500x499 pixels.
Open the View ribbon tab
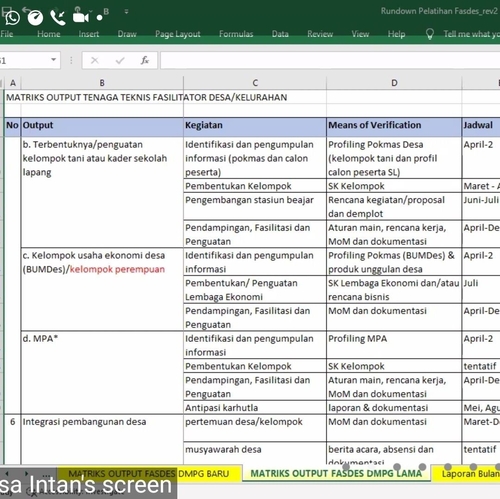point(360,34)
